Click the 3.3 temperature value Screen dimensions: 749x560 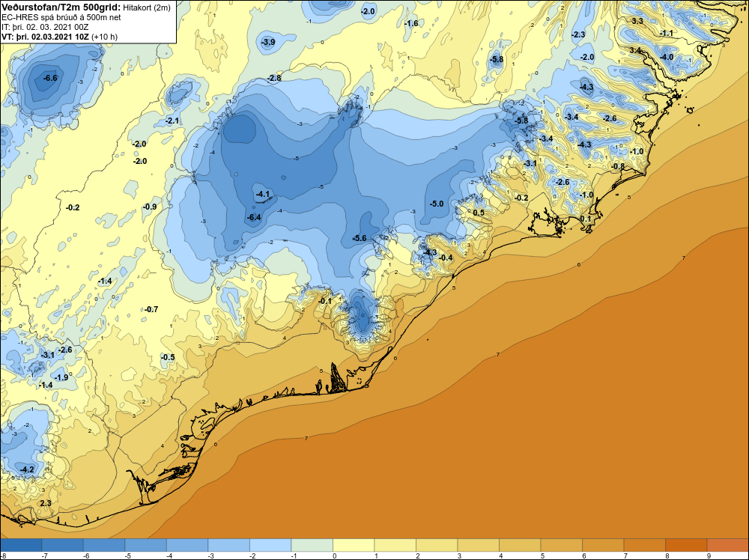pos(637,21)
